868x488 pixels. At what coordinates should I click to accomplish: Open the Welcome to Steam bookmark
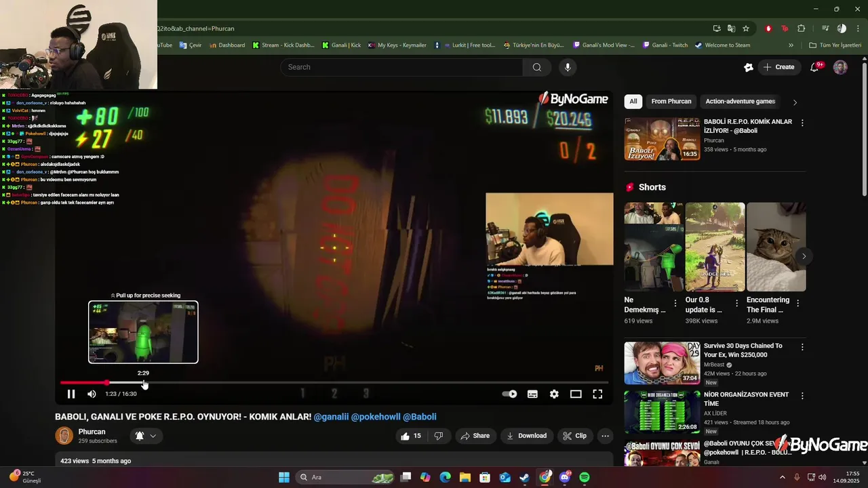pyautogui.click(x=722, y=45)
